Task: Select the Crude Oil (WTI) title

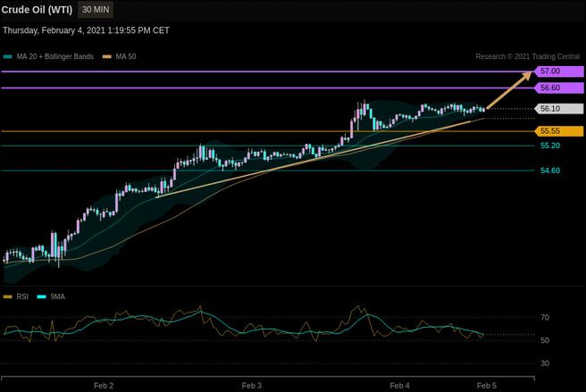Action: (x=37, y=10)
